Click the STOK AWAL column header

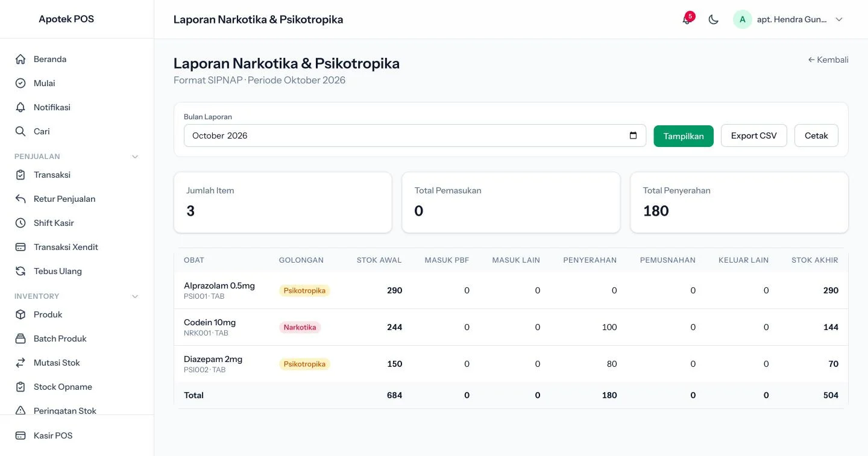379,260
